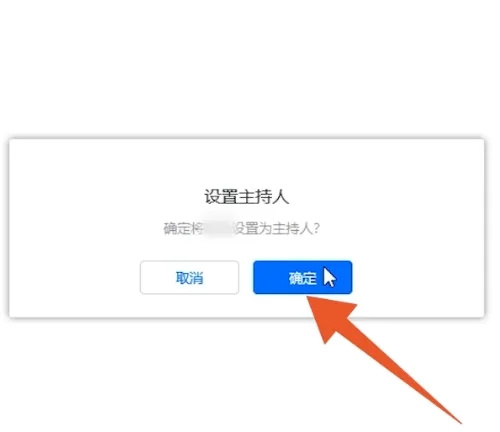Click the blurred participant name in message

[218, 229]
